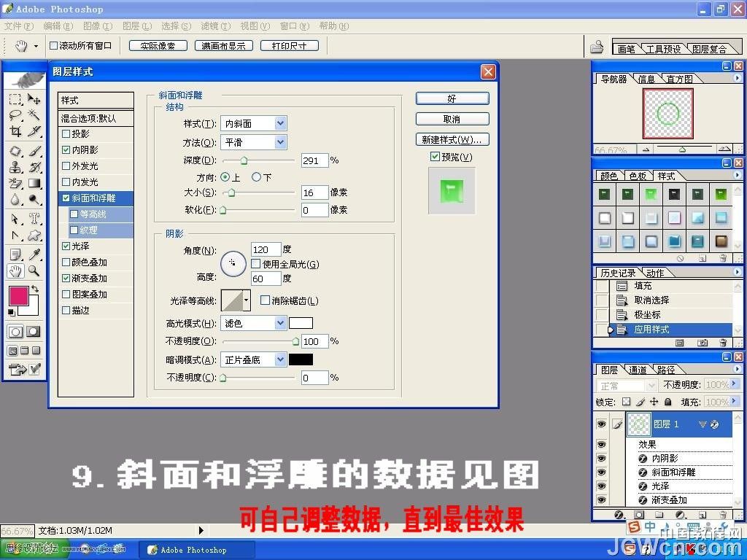The image size is (747, 560).
Task: Open the Navigator panel flyout menu arrow
Action: (738, 77)
